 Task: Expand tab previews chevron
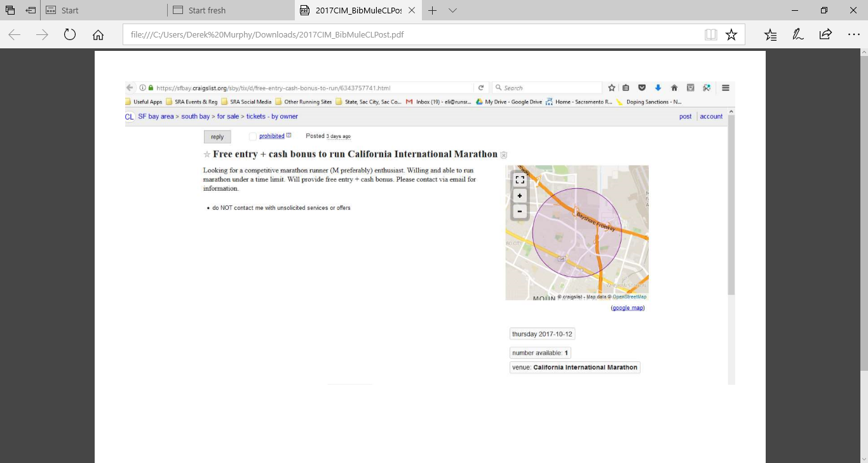452,10
